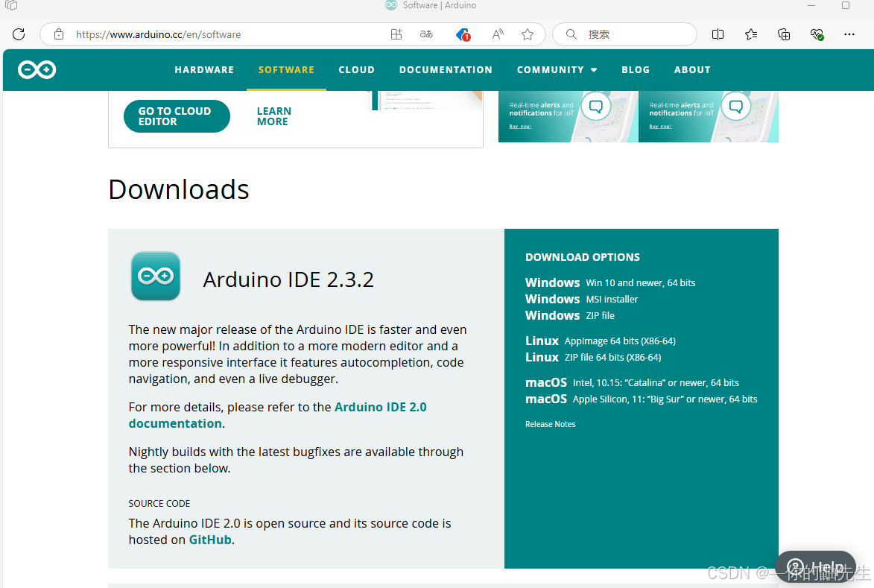Click the Arduino infinity logo in header

[x=37, y=69]
